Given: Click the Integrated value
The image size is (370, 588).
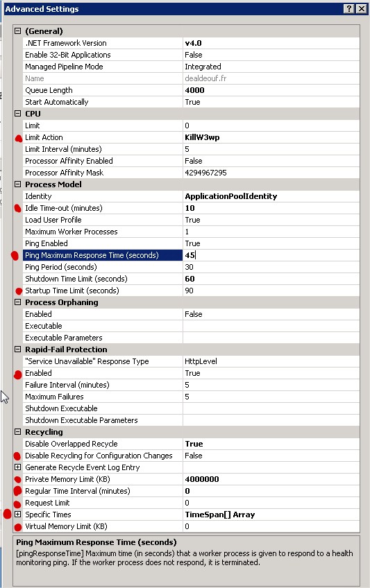Looking at the screenshot, I should click(x=271, y=67).
